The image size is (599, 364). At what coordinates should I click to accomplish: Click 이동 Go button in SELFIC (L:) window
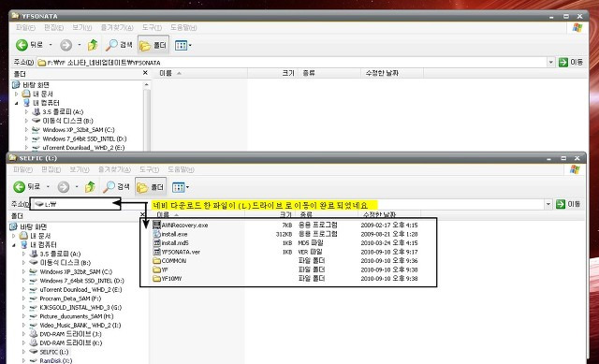pos(568,204)
